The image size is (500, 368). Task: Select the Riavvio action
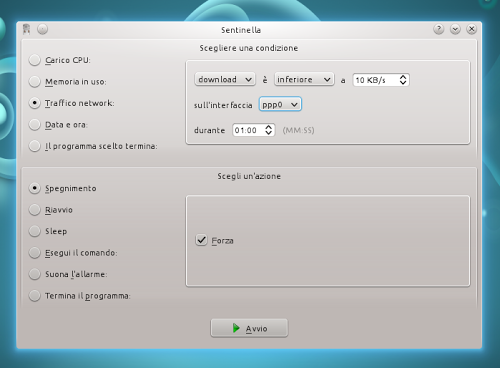35,210
